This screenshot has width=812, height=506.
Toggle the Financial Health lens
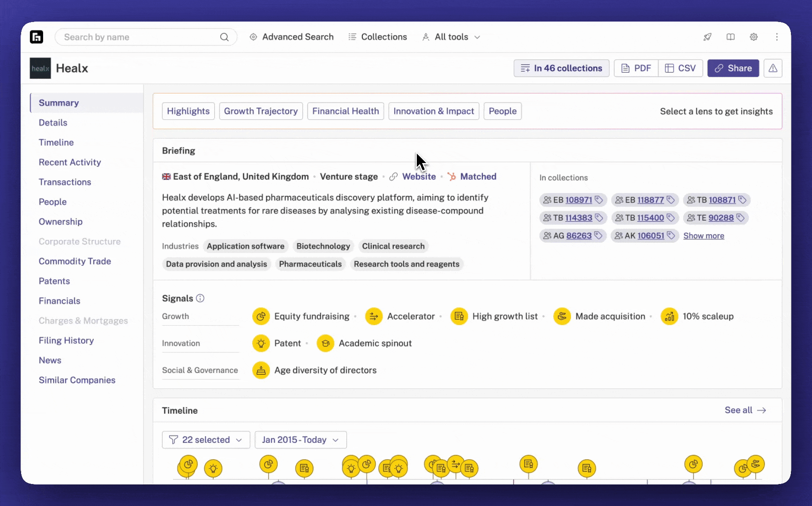[x=346, y=112]
